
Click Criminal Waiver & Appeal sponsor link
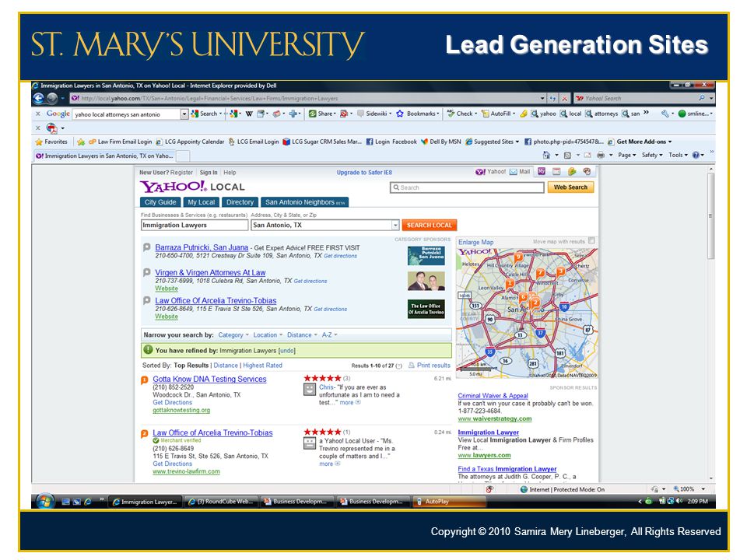tap(493, 396)
